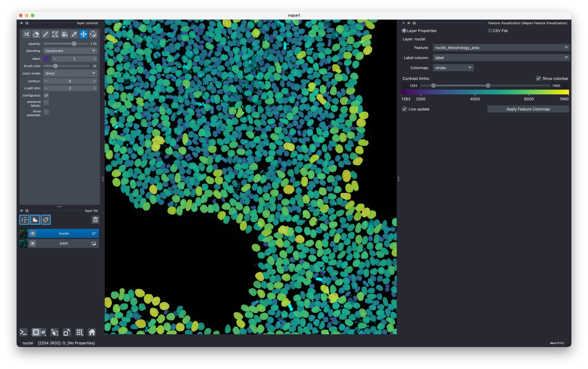
Task: Click the brush size slider handle
Action: pyautogui.click(x=56, y=66)
